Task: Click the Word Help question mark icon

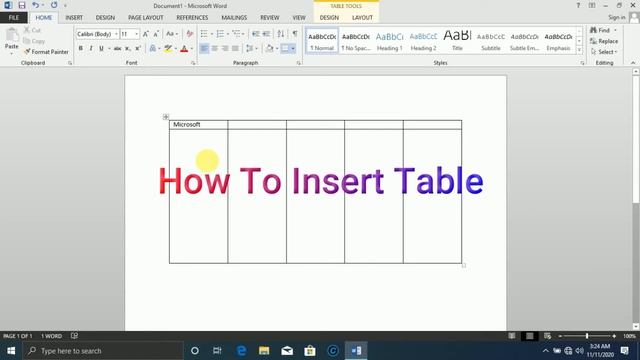Action: click(x=578, y=5)
